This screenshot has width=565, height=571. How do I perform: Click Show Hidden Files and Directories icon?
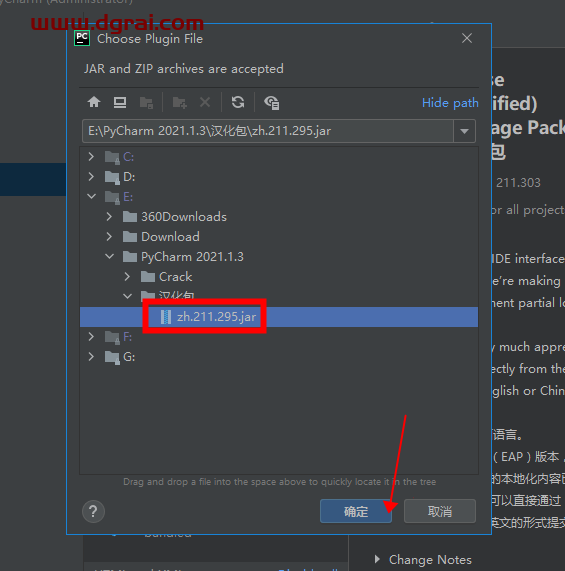pos(272,103)
